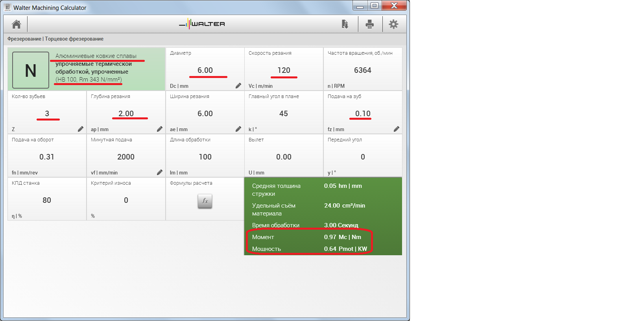Click the Передний угол value 0
Image resolution: width=644 pixels, height=321 pixels.
pyautogui.click(x=363, y=157)
